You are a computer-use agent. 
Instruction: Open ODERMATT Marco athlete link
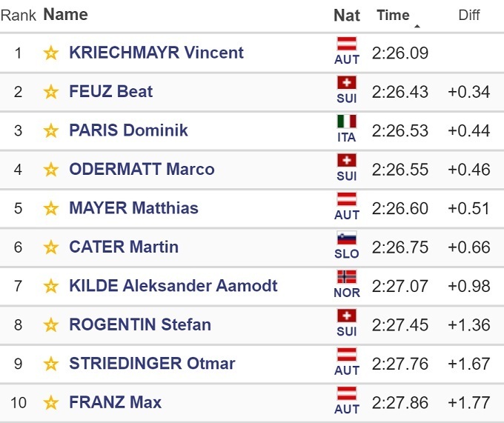pos(142,170)
